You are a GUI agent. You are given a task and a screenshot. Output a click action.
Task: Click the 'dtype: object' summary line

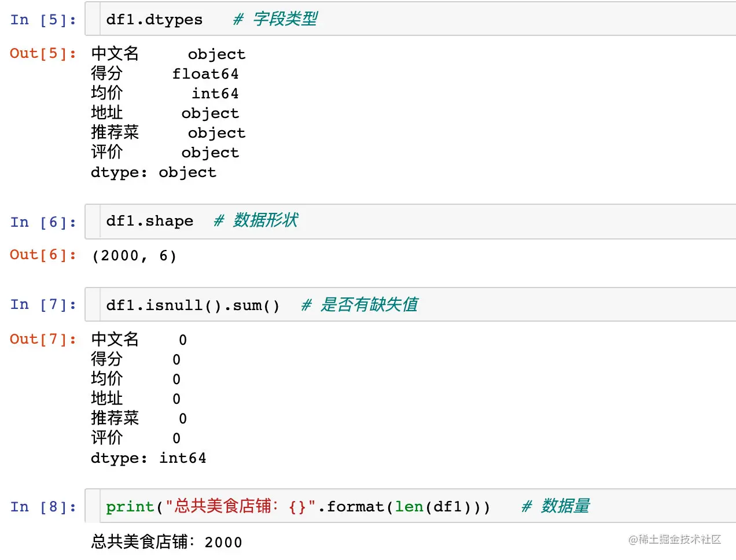(x=153, y=172)
